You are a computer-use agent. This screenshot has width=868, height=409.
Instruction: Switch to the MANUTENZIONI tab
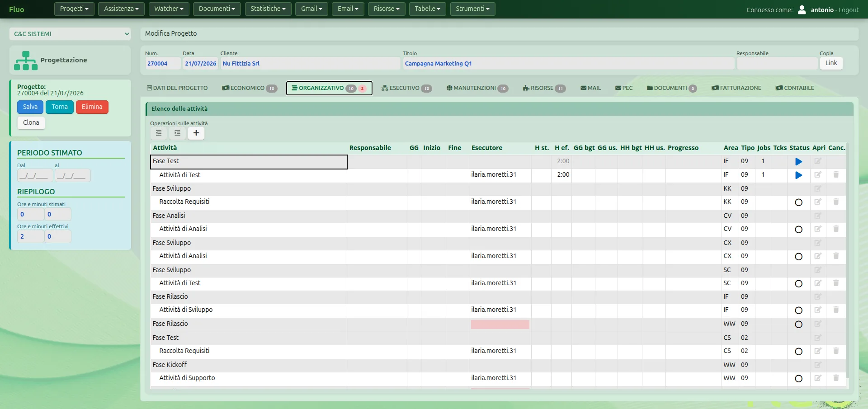point(477,88)
